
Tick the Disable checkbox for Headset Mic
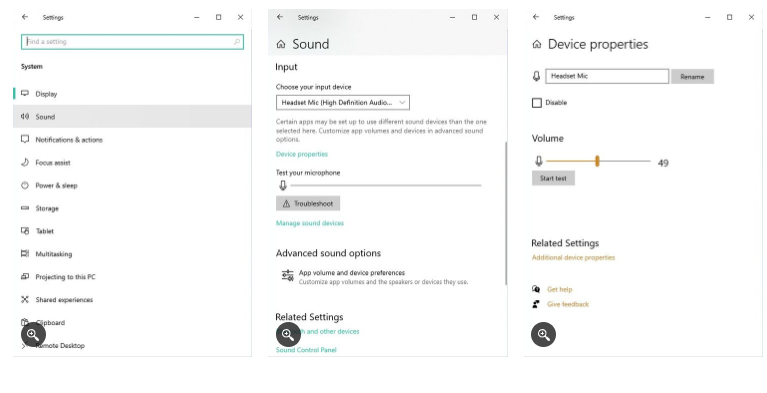(x=537, y=103)
